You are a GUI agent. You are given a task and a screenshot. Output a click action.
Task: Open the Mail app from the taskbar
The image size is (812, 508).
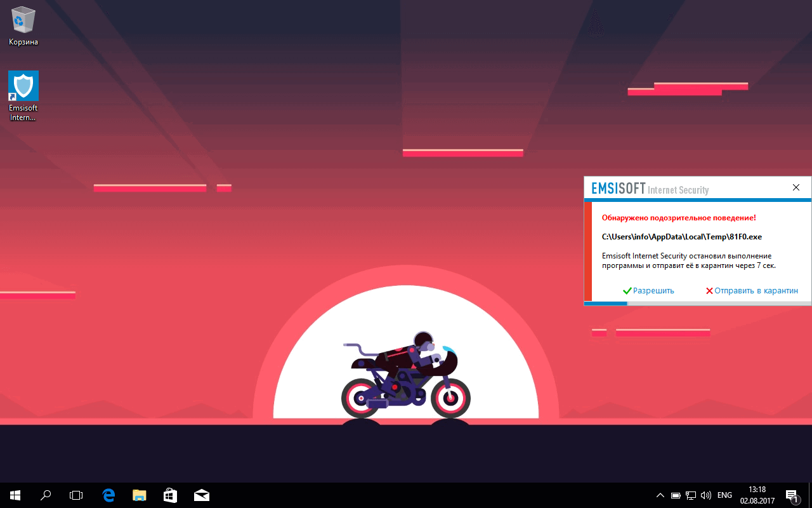202,495
